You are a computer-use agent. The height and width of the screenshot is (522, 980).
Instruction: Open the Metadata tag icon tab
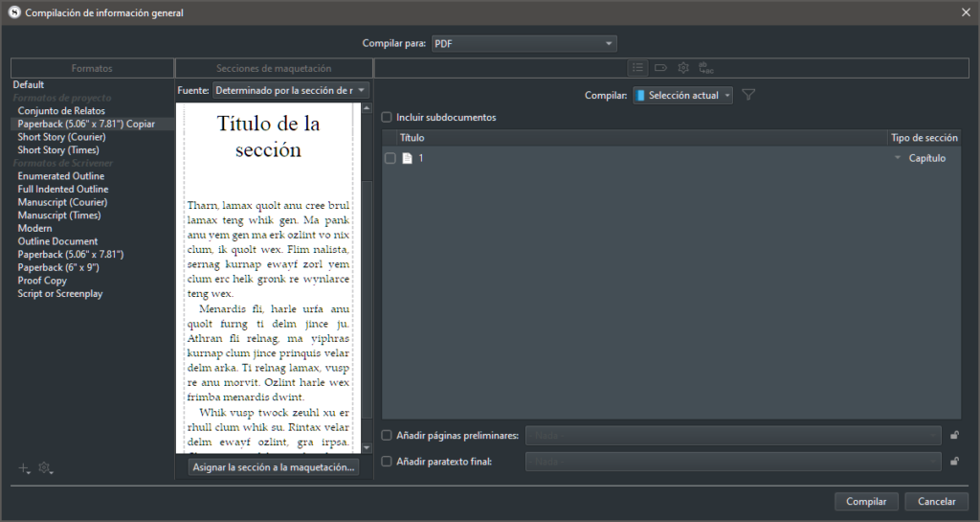click(660, 67)
